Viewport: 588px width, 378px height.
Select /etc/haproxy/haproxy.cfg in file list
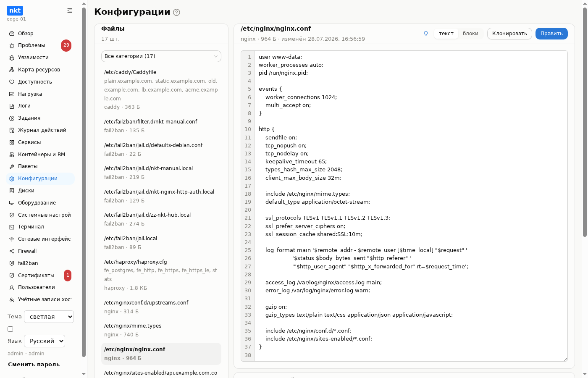[161, 275]
